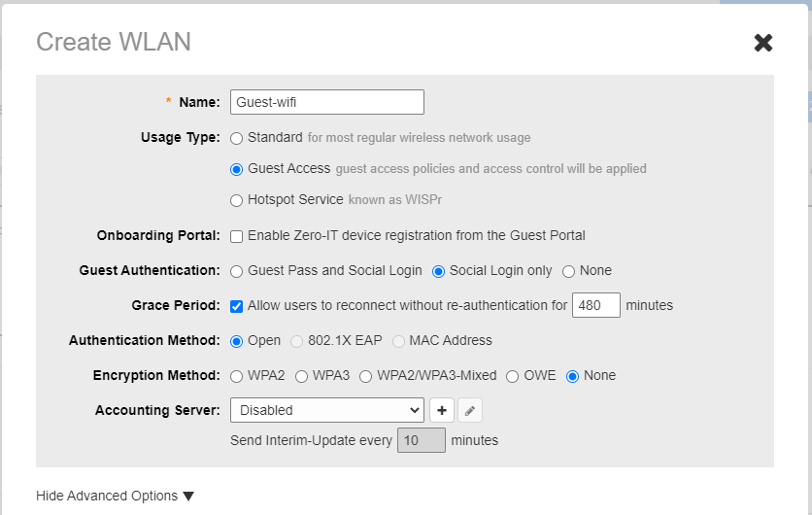This screenshot has width=812, height=515.
Task: Enable Zero-IT device registration checkbox
Action: pos(237,236)
